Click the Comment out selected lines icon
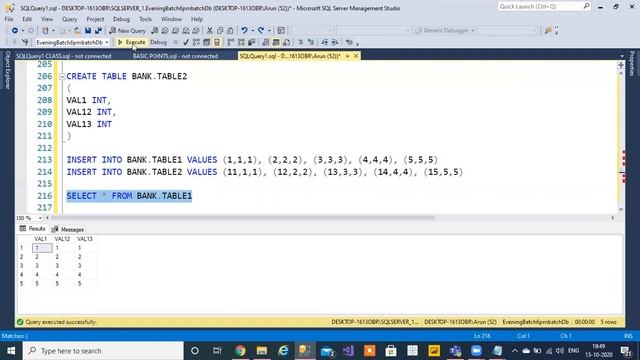 coord(300,42)
